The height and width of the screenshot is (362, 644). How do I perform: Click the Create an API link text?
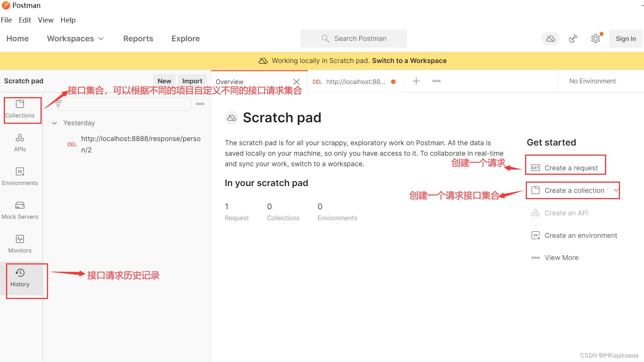(x=566, y=213)
